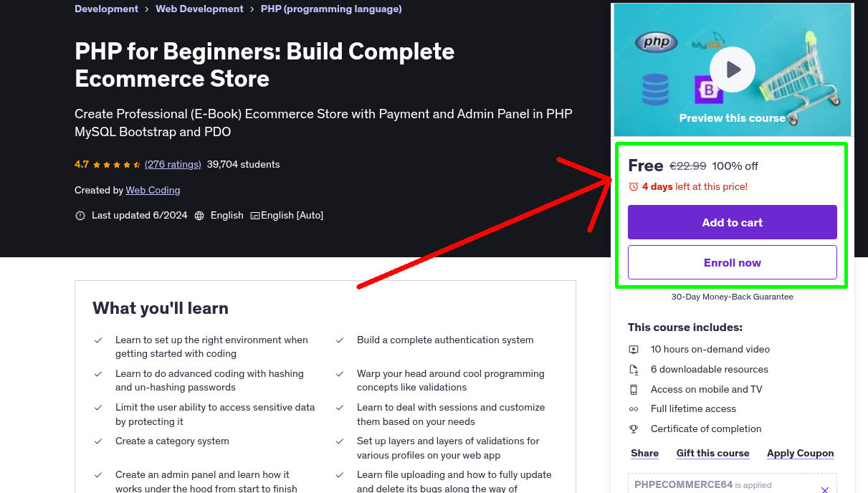This screenshot has height=493, width=868.
Task: Click 'Last updated 6/2024' text
Action: (x=140, y=215)
